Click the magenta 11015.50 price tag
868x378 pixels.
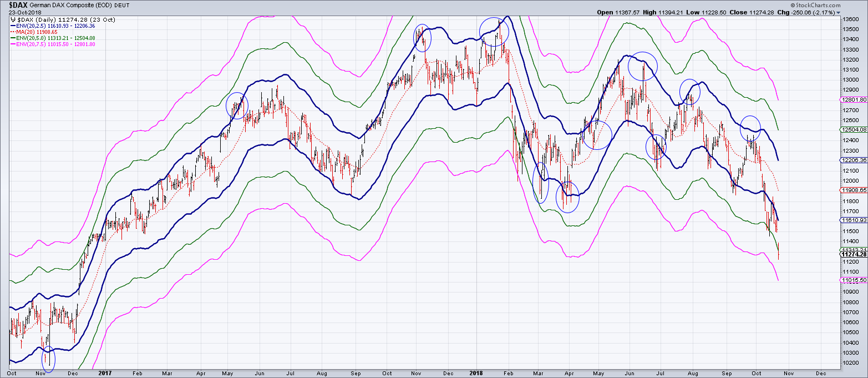854,281
